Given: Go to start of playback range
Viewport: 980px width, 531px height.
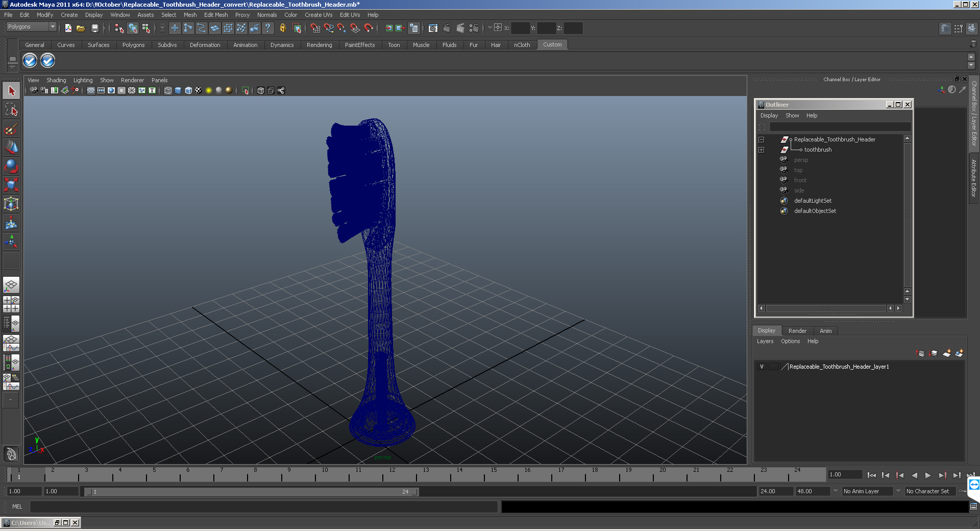Looking at the screenshot, I should pos(872,475).
